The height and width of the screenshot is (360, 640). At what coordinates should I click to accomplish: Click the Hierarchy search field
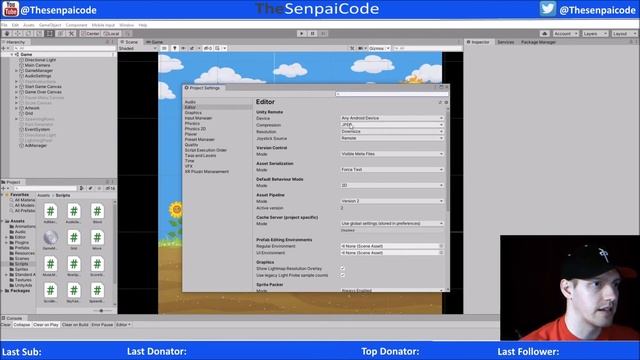click(64, 48)
